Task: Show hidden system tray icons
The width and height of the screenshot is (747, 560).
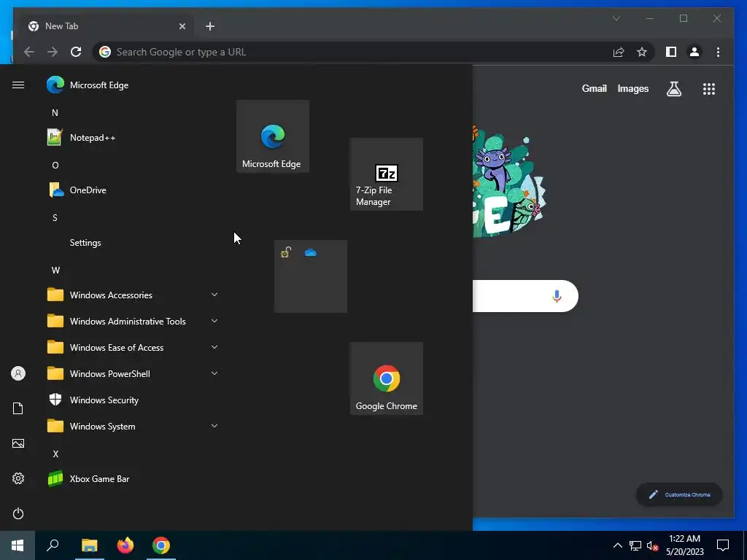Action: click(x=617, y=545)
